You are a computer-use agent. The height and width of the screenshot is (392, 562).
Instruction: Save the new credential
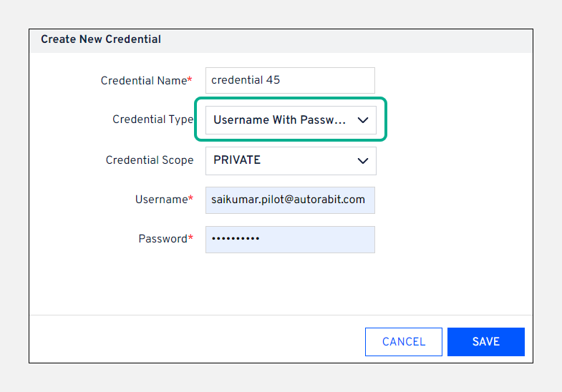tap(485, 342)
